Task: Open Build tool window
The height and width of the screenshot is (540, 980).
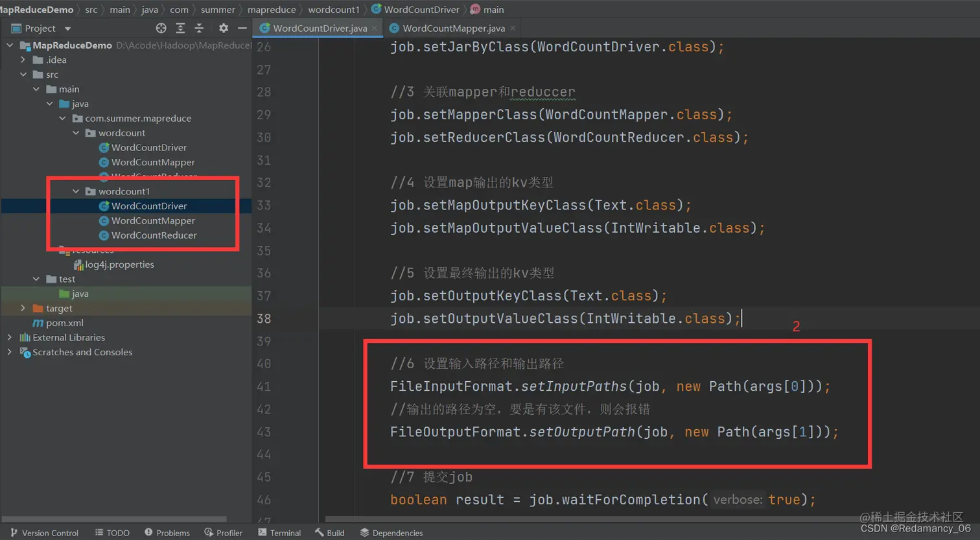Action: pos(330,533)
